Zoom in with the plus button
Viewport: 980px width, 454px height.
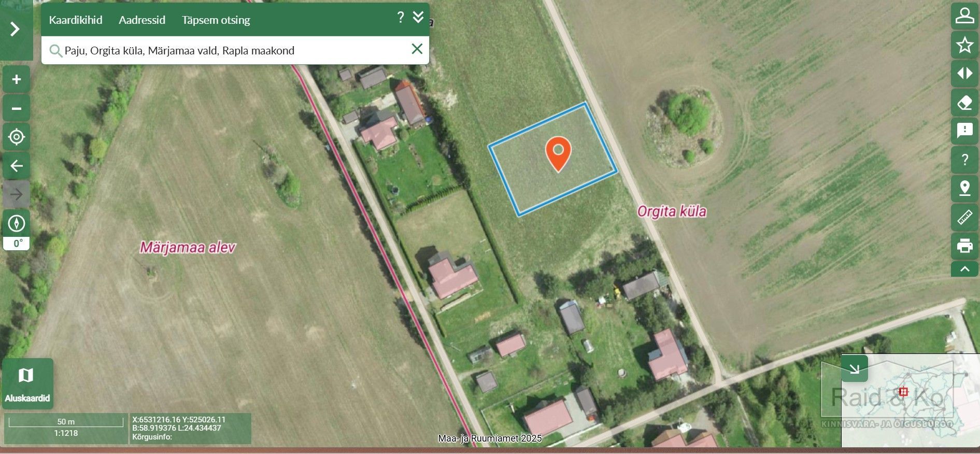coord(17,79)
